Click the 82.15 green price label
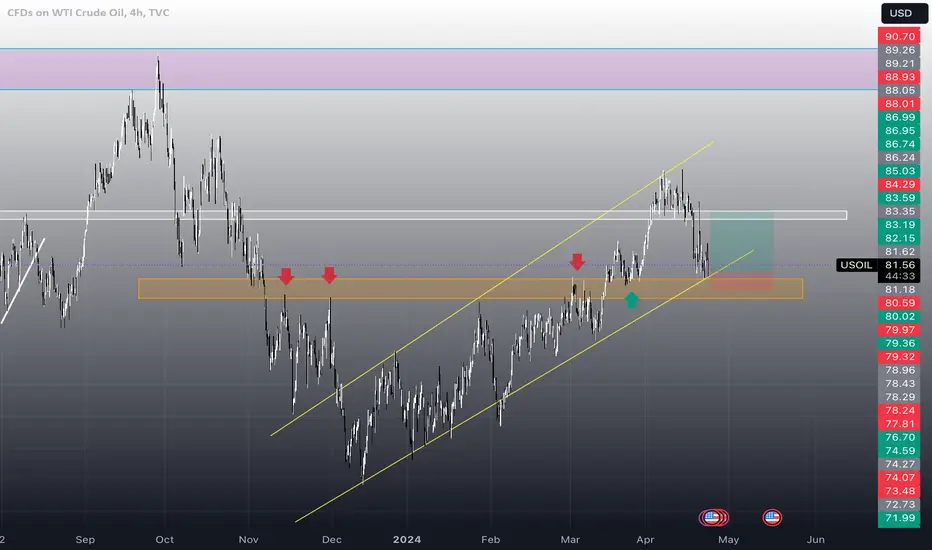The width and height of the screenshot is (932, 550). coord(900,238)
